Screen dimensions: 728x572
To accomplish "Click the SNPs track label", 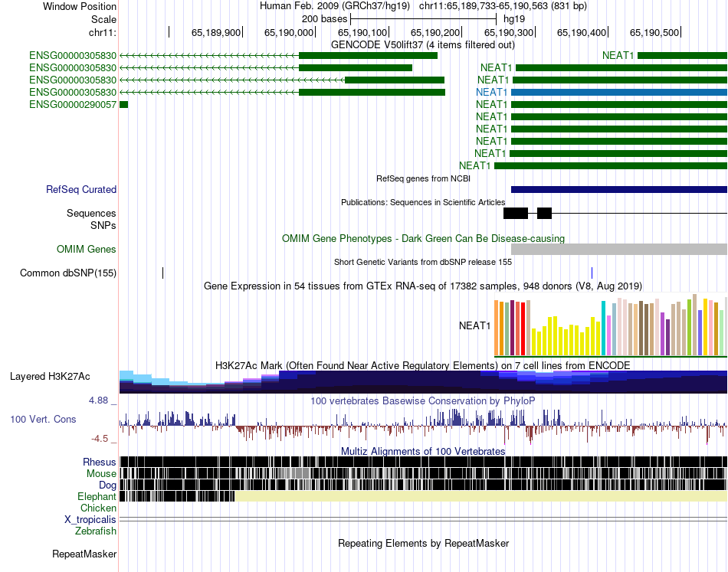I will [103, 225].
